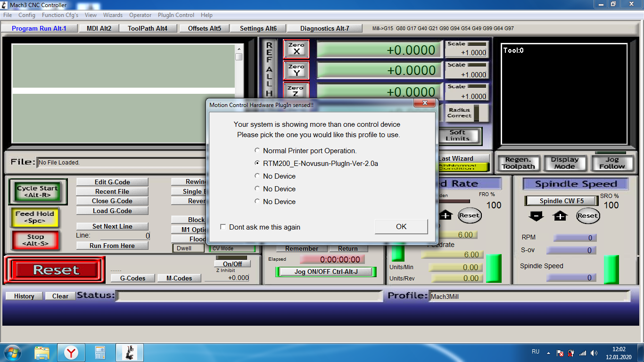Viewport: 644px width, 362px height.
Task: Start the program with Cycle Start
Action: 38,191
